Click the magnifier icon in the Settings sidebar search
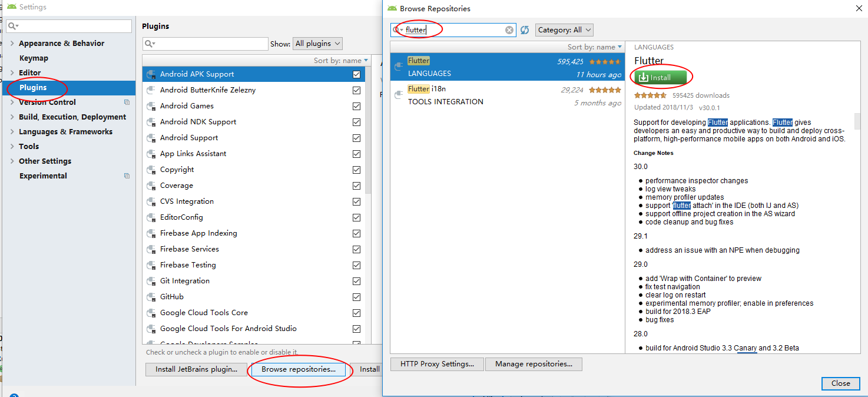868x397 pixels. coord(13,27)
